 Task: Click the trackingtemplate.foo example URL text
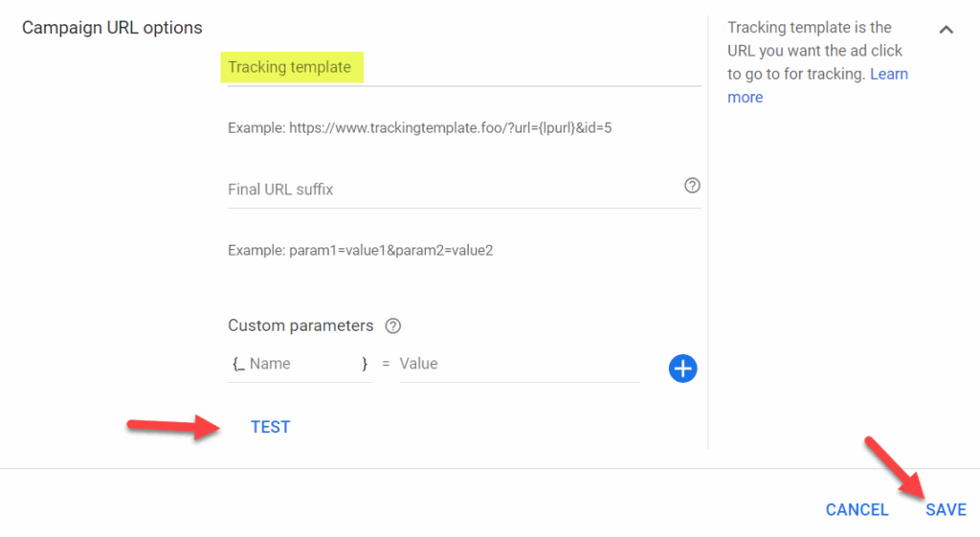419,127
